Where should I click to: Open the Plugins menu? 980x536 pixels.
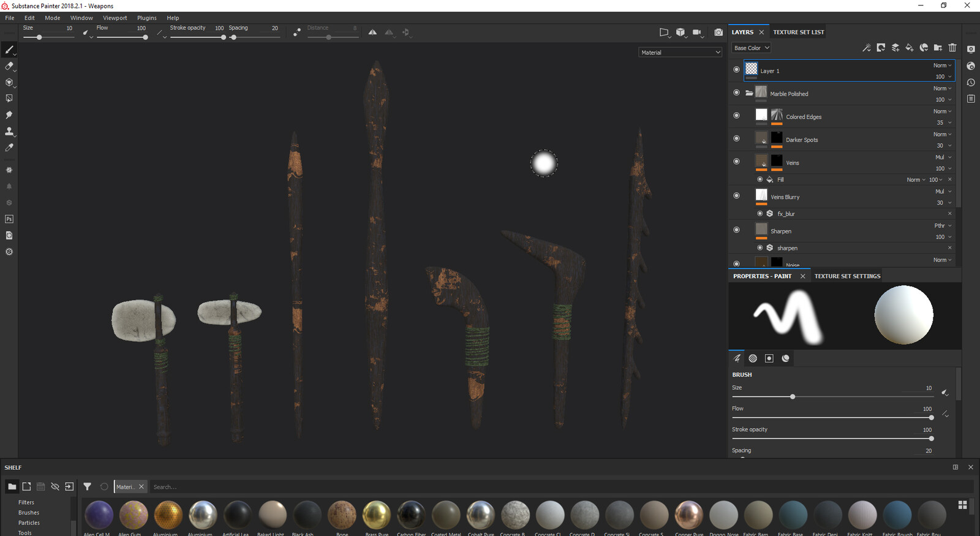point(147,18)
